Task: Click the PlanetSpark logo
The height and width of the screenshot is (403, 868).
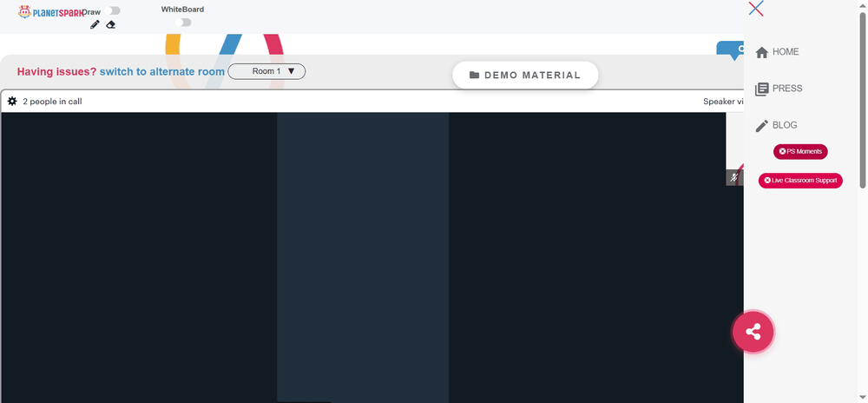Action: 50,11
